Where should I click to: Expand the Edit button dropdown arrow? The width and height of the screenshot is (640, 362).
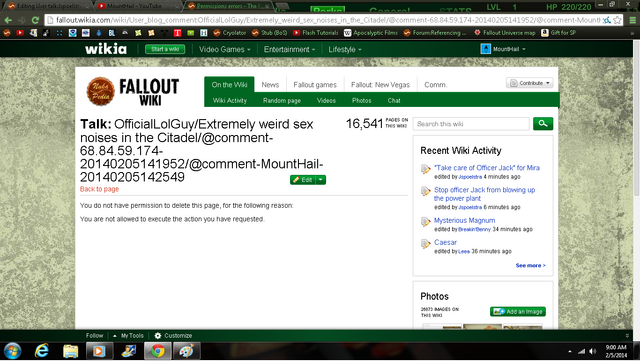321,180
